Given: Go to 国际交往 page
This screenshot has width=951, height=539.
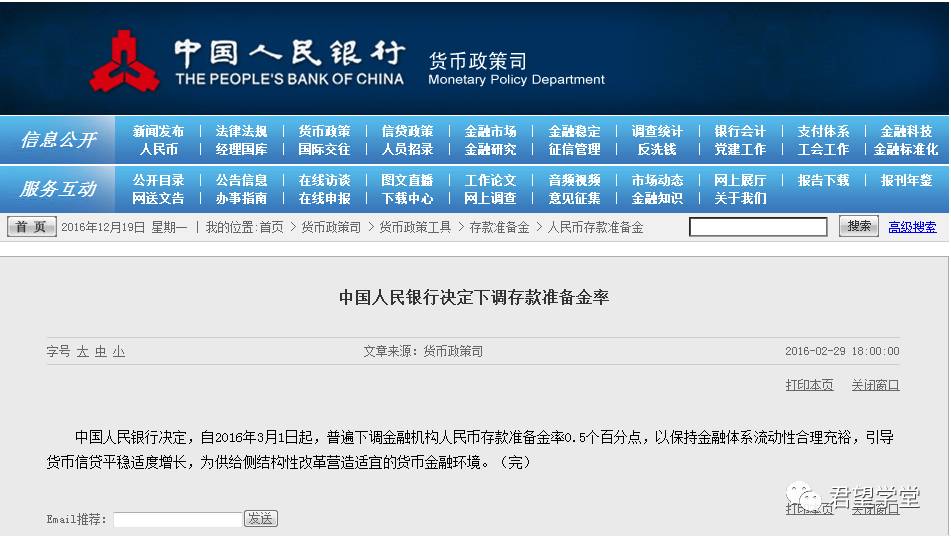Looking at the screenshot, I should [x=324, y=149].
